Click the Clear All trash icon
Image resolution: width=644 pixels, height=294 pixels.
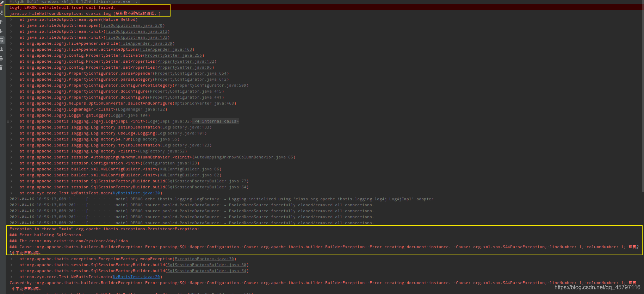[x=1, y=67]
